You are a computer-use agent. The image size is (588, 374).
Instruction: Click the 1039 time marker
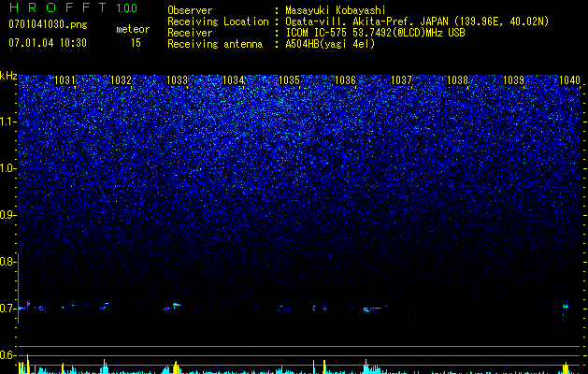coord(513,80)
